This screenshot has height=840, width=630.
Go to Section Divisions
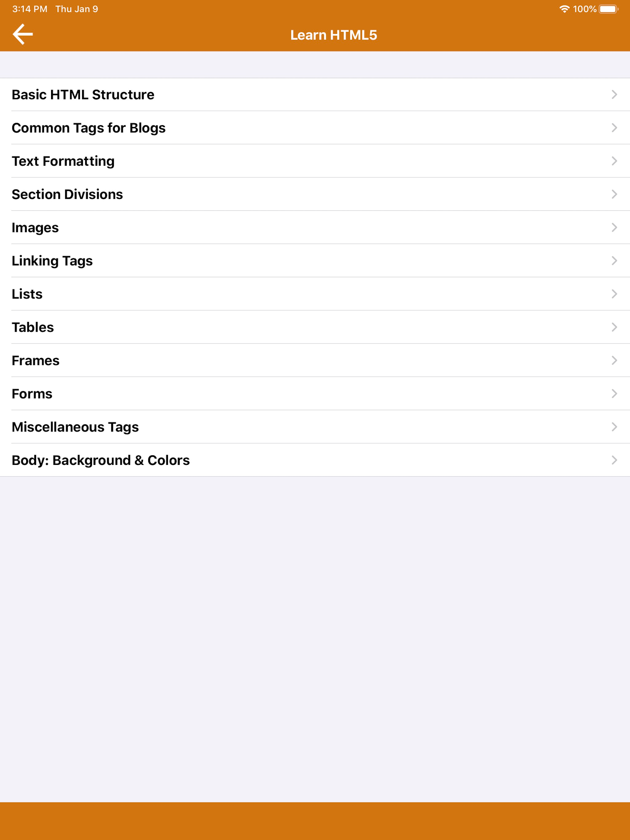[x=315, y=194]
